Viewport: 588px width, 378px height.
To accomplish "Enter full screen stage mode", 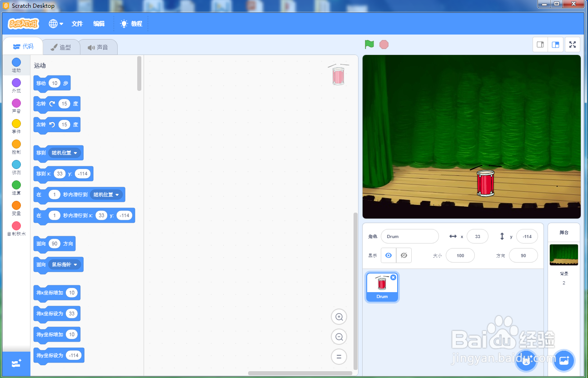I will (573, 45).
